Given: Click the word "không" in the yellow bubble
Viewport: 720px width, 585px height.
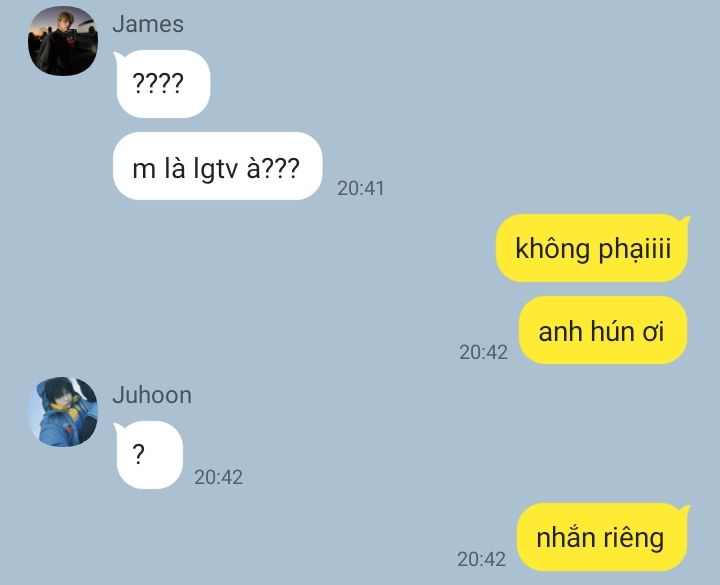Looking at the screenshot, I should click(x=552, y=248).
